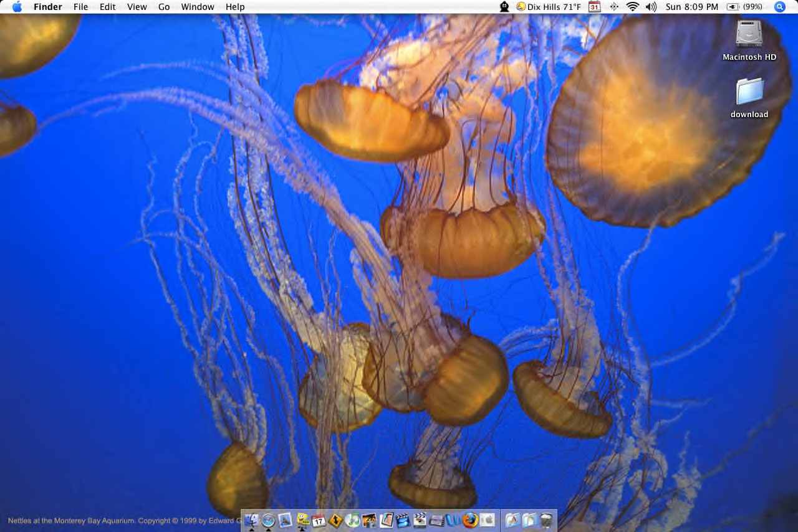This screenshot has width=798, height=532.
Task: Open the File menu
Action: point(80,7)
